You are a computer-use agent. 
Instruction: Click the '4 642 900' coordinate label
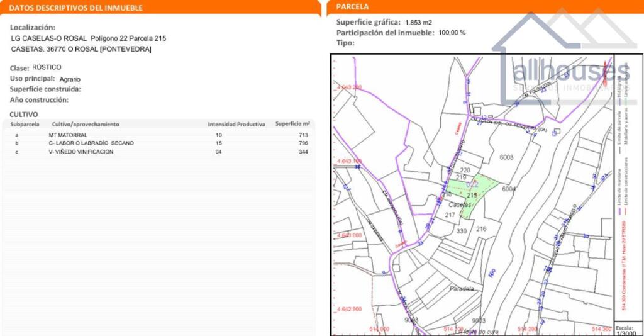(x=349, y=310)
